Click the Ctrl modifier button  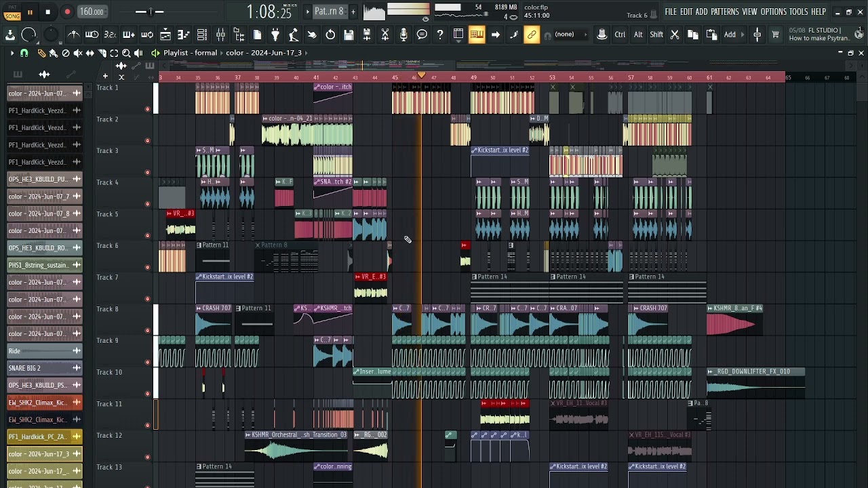620,35
